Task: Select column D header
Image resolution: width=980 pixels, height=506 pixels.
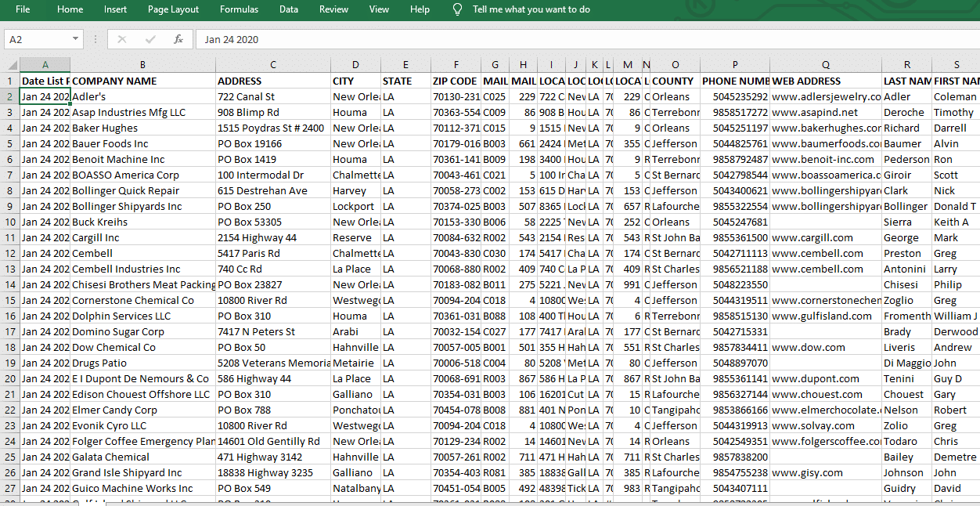Action: click(355, 65)
